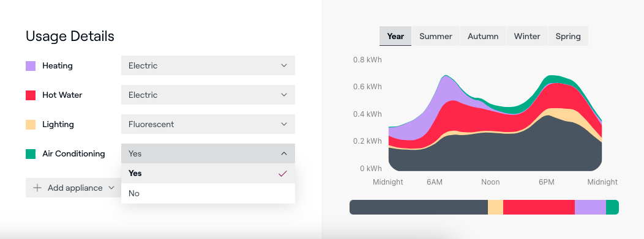The width and height of the screenshot is (644, 239).
Task: Click the red segment of usage bar
Action: click(x=539, y=207)
